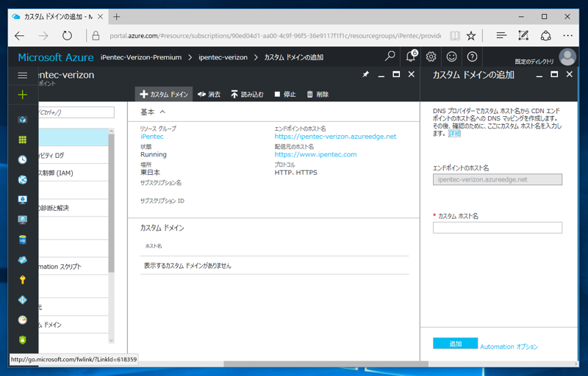Open Azure portal search magnifier
Screen dimensions: 588x376
point(390,57)
